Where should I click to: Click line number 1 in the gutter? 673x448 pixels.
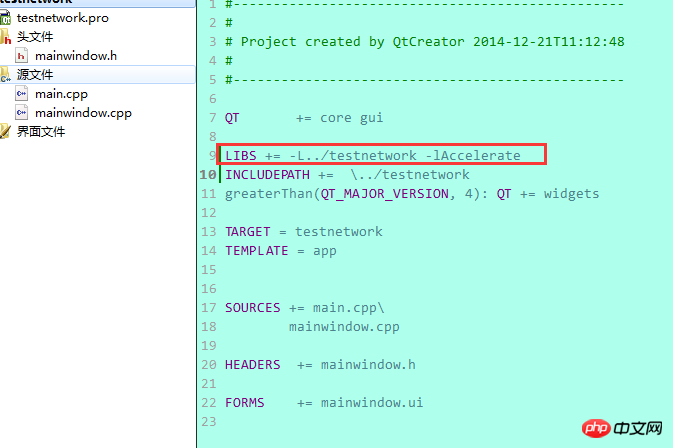(213, 5)
